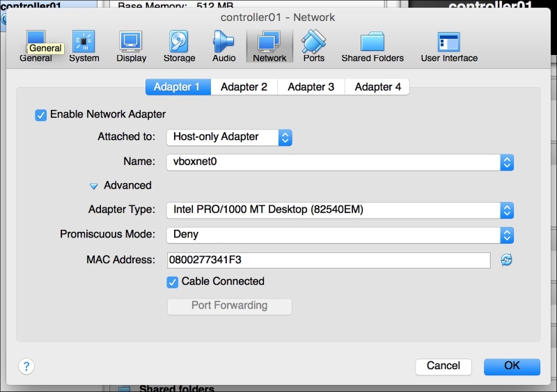Collapse the Advanced section triangle
The image size is (557, 392).
[93, 186]
